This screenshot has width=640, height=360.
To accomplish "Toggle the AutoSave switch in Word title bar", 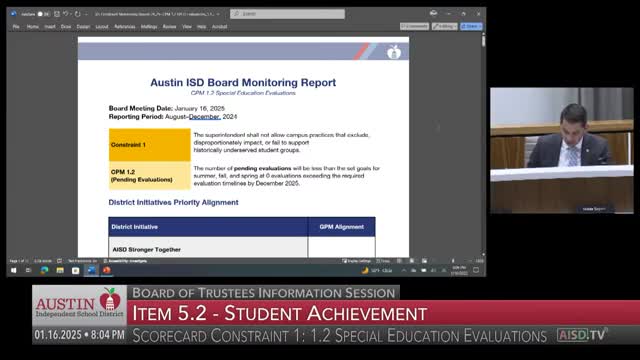I will click(x=43, y=14).
